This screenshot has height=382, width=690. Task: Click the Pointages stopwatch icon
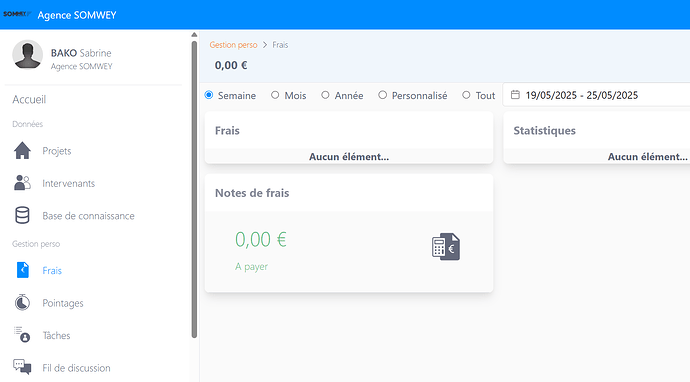22,302
